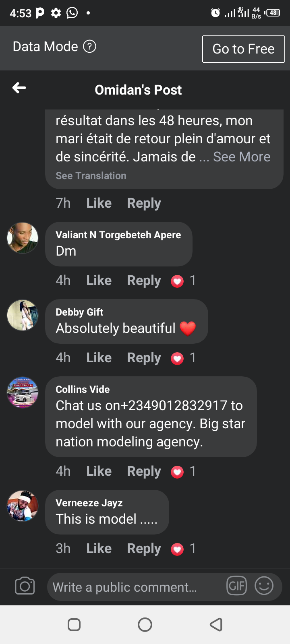Like Collins Vide's comment
The height and width of the screenshot is (644, 290).
pos(99,471)
